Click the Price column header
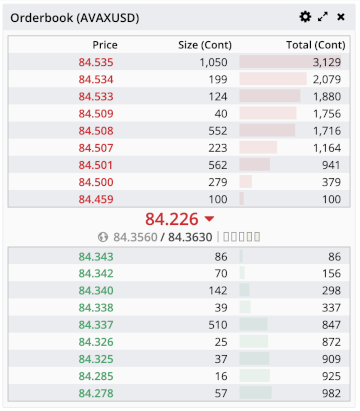The image size is (360, 411). coord(105,45)
